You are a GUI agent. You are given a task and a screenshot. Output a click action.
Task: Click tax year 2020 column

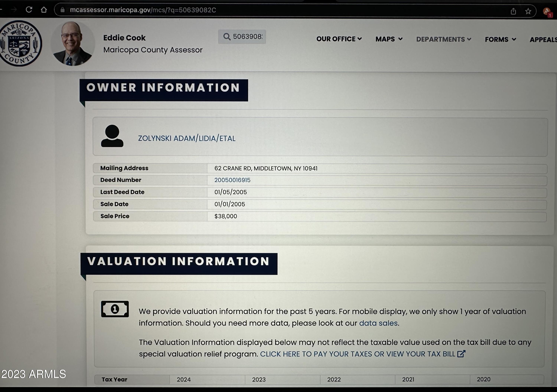(484, 379)
